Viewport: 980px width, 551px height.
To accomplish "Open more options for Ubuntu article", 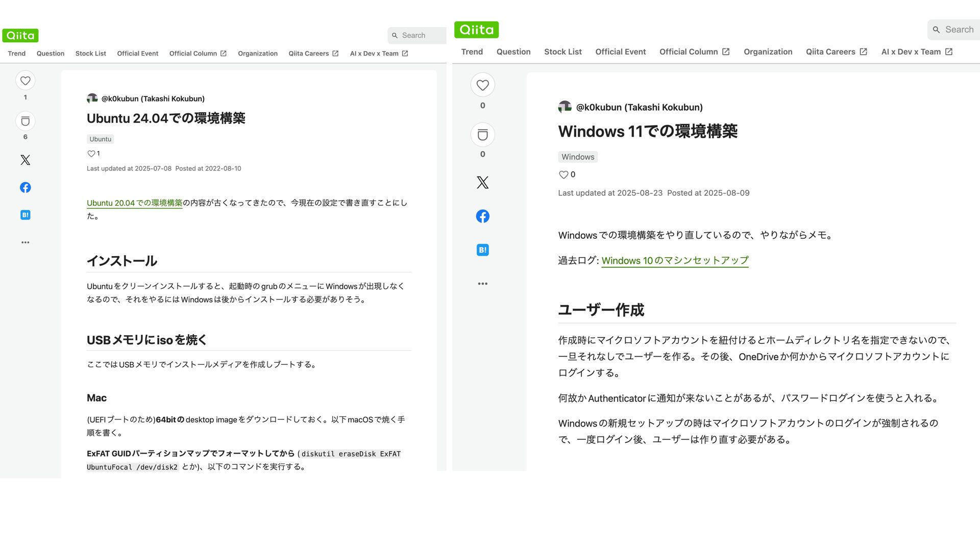I will pos(25,242).
